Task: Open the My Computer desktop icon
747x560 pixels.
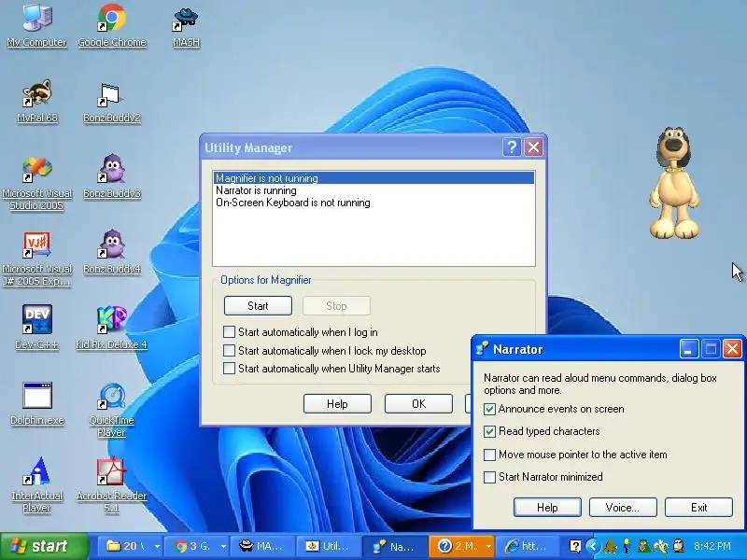Action: 36,25
